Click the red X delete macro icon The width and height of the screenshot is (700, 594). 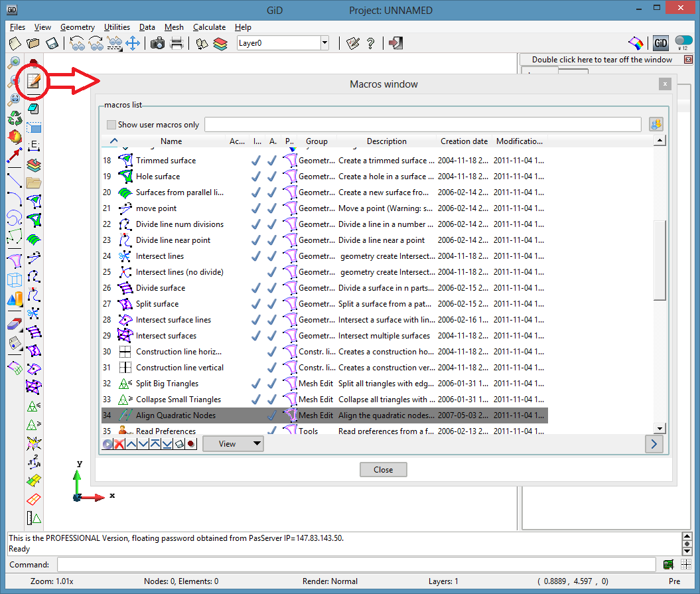pyautogui.click(x=119, y=444)
